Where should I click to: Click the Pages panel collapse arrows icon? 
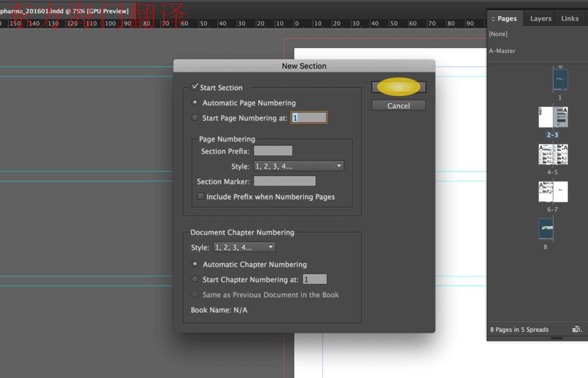click(x=493, y=19)
